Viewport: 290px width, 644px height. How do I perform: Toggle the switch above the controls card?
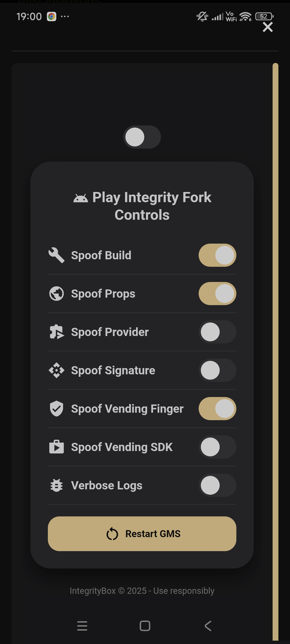coord(142,137)
